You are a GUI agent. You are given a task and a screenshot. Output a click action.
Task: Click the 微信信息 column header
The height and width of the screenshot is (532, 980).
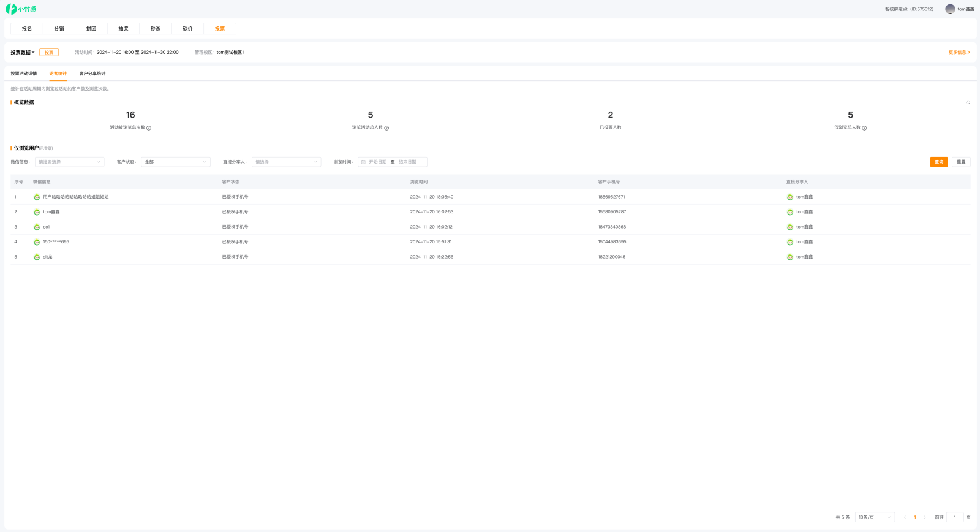[x=42, y=182]
